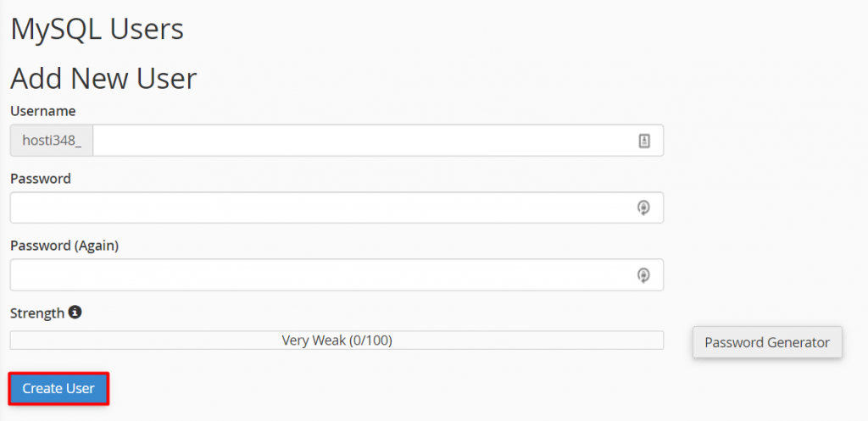Click the MySQL Users heading

[x=97, y=30]
